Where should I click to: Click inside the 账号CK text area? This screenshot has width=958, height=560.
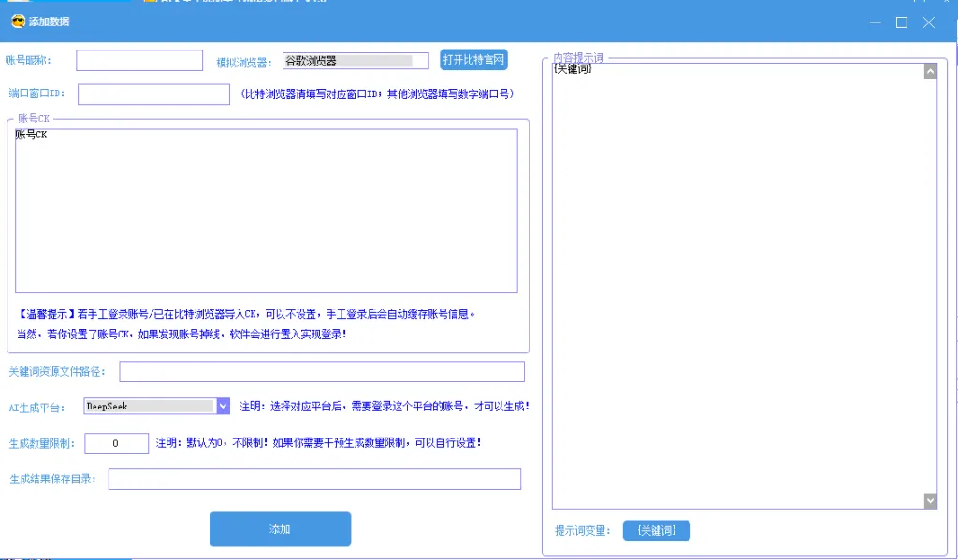(267, 210)
